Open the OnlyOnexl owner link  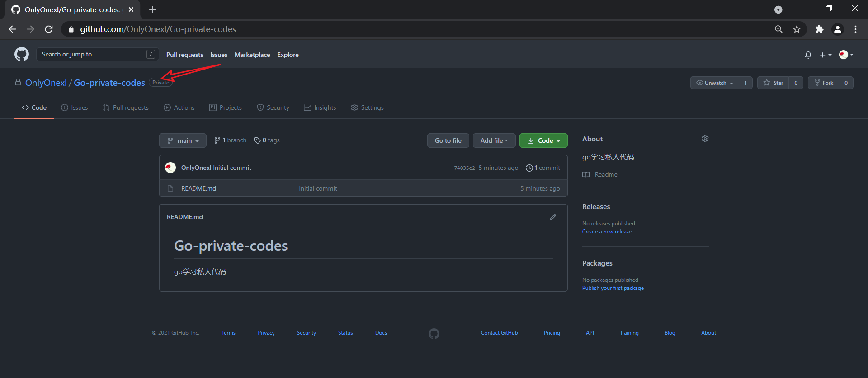coord(46,83)
